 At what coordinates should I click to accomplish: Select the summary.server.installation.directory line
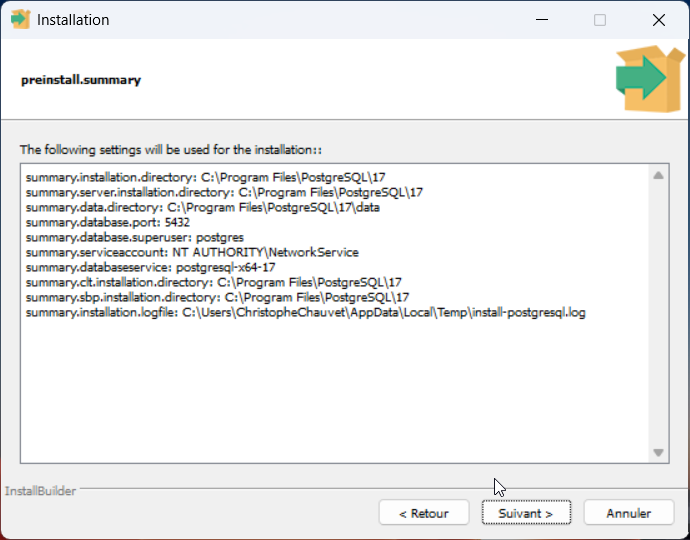224,192
